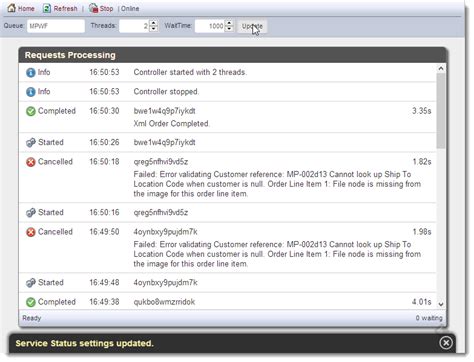
Task: Click the Started gear icon at 16:50:26
Action: (31, 143)
